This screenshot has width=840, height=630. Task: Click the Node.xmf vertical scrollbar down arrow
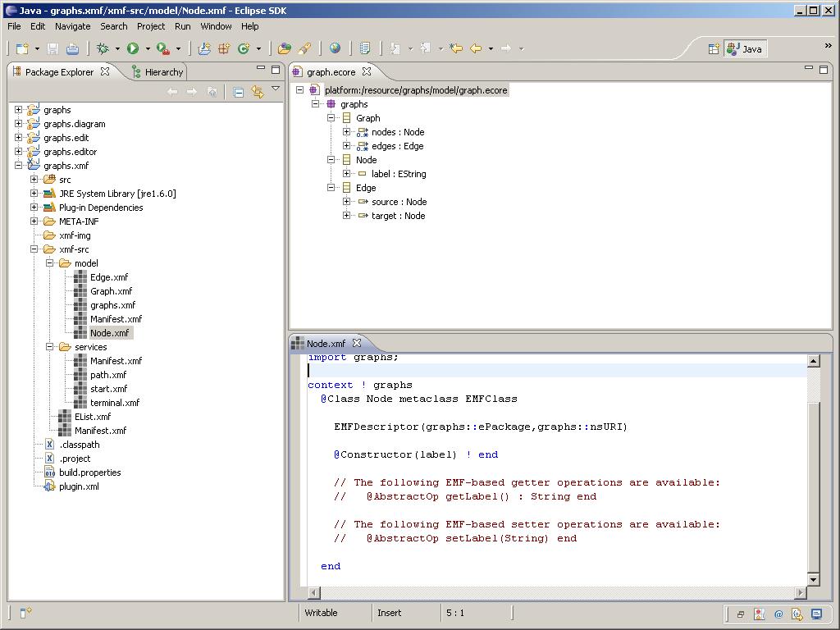click(813, 579)
